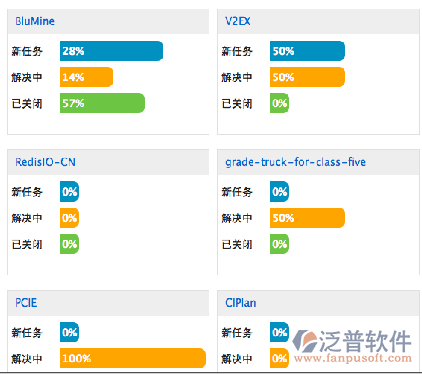Open the V2EX project link
This screenshot has width=422, height=374.
[x=238, y=21]
